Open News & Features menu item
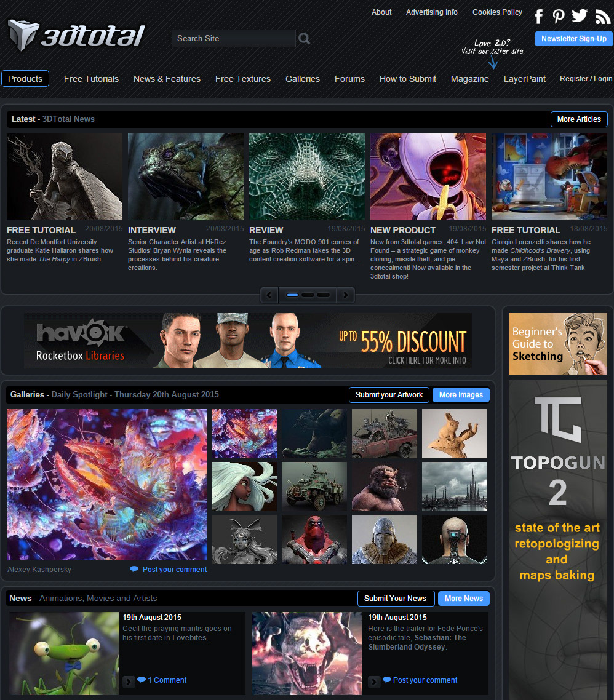Viewport: 614px width, 700px height. point(167,79)
